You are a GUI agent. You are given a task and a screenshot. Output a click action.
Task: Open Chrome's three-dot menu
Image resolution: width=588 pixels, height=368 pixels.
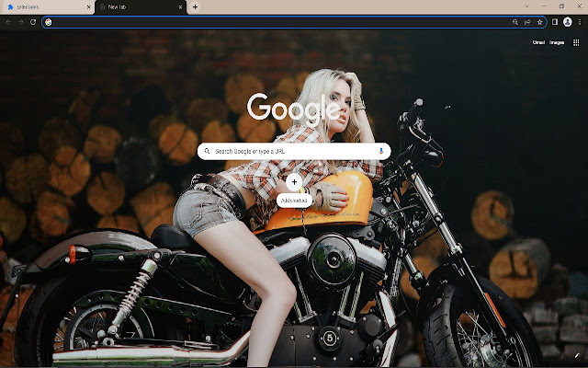(580, 22)
